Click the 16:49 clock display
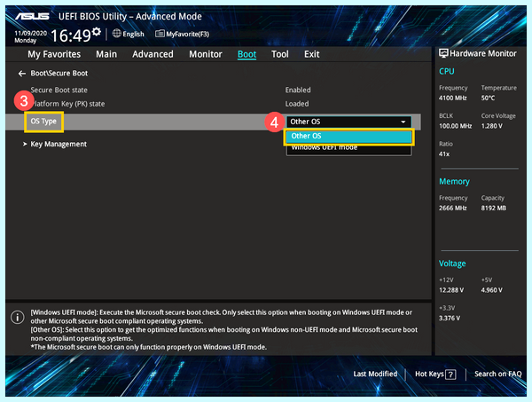532x402 pixels. tap(71, 35)
